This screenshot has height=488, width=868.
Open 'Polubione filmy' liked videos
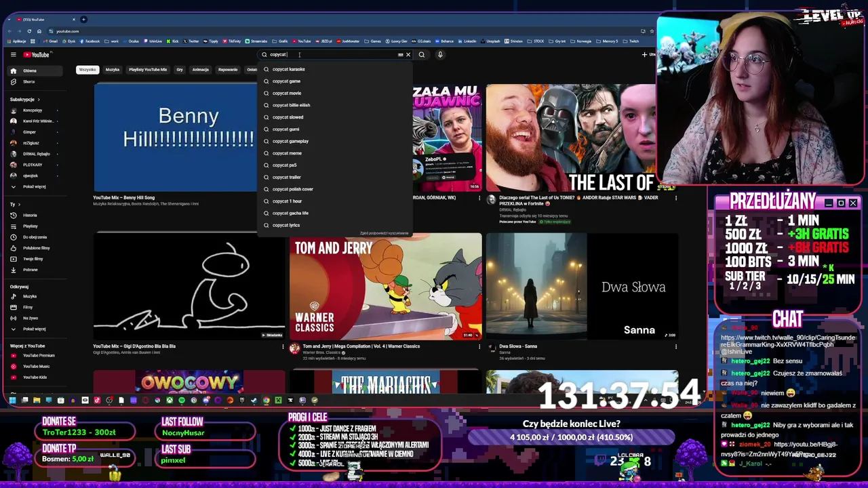pyautogui.click(x=34, y=248)
